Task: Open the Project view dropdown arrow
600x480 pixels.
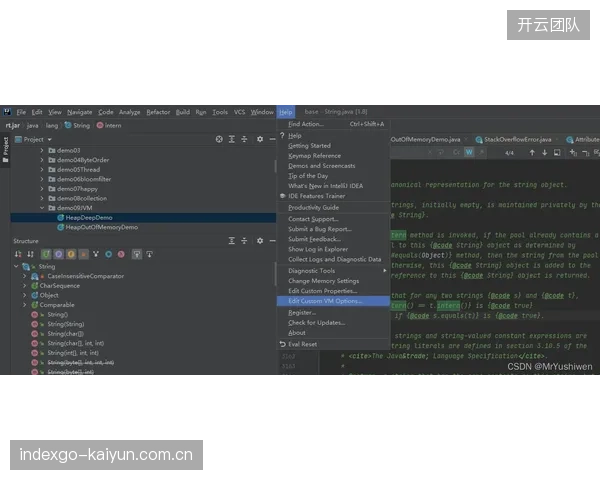Action: [x=50, y=140]
